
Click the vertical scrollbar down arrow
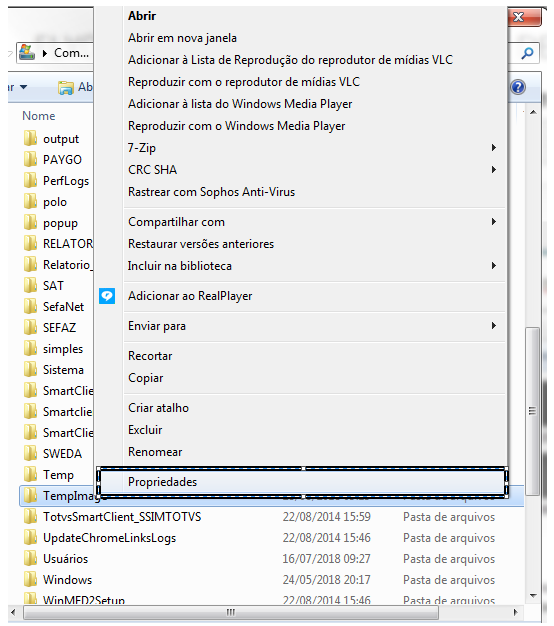[533, 596]
